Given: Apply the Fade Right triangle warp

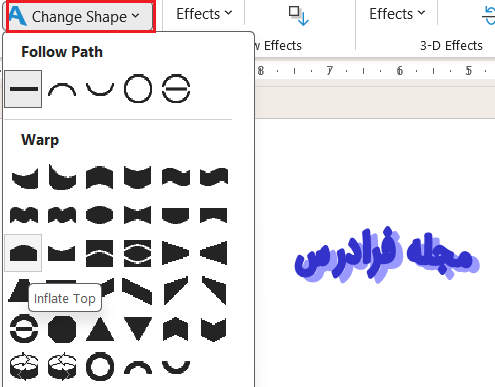Looking at the screenshot, I should (176, 253).
